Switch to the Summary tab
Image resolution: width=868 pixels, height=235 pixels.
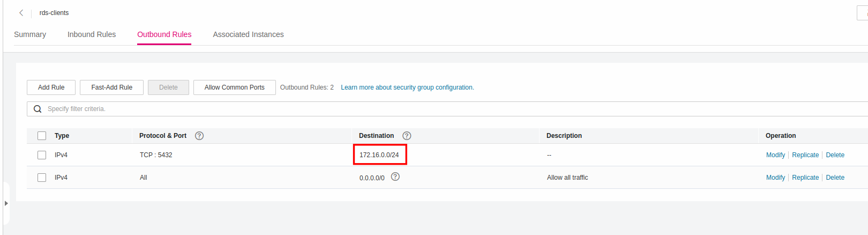tap(30, 34)
